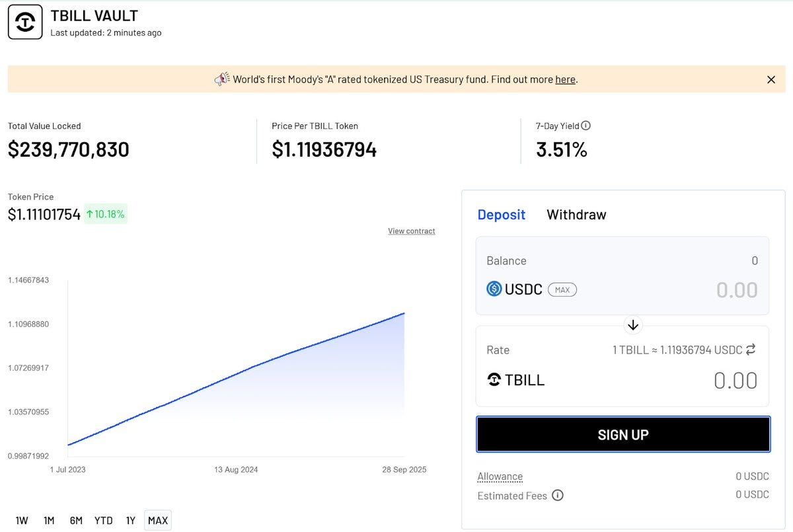Click the USDC coin icon

point(494,289)
